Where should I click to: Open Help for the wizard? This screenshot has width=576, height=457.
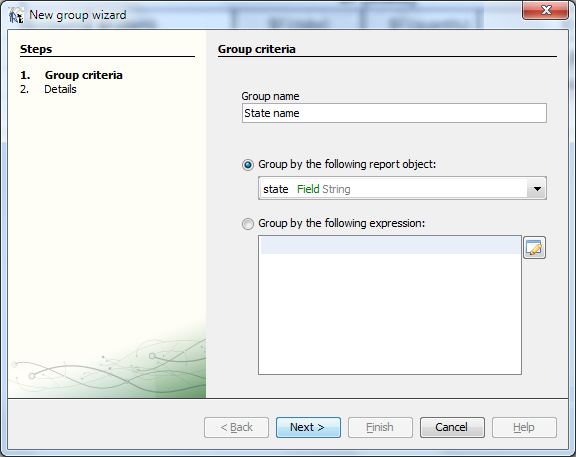point(524,427)
